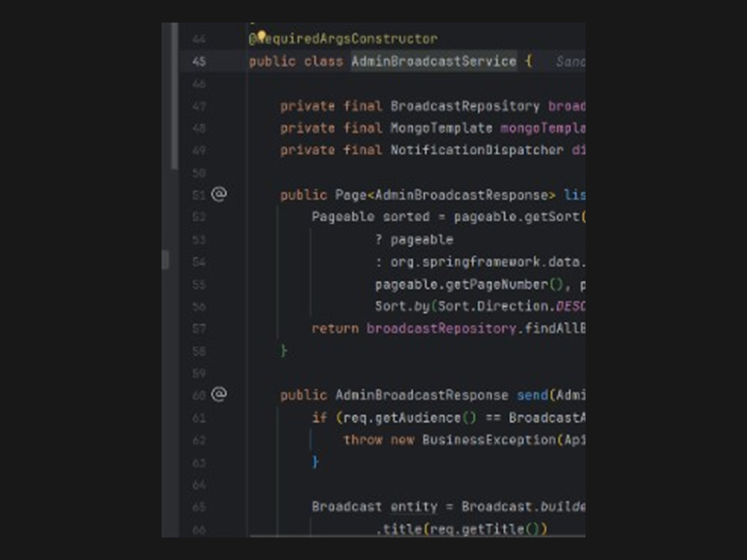
Task: Click the @ gutter icon on line 60
Action: click(x=219, y=393)
